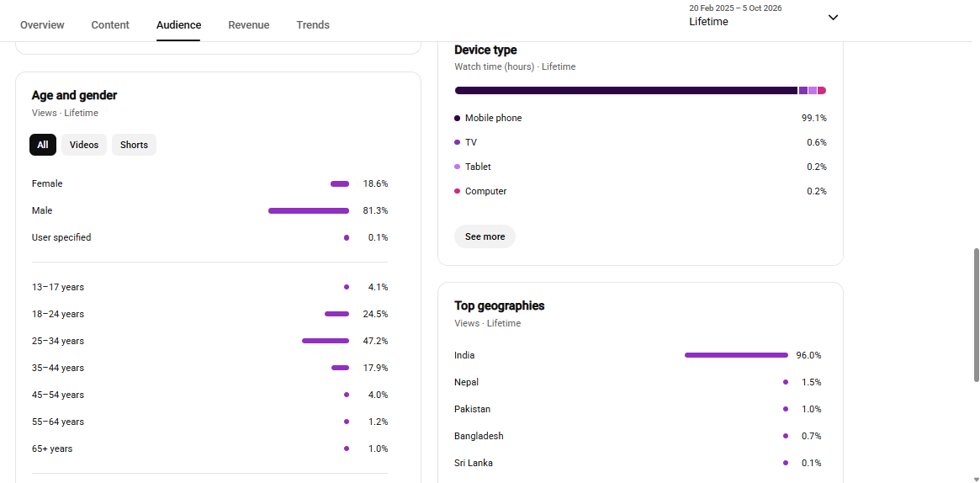Viewport: 980px width, 483px height.
Task: Click the 96.0% value for India
Action: pos(808,355)
